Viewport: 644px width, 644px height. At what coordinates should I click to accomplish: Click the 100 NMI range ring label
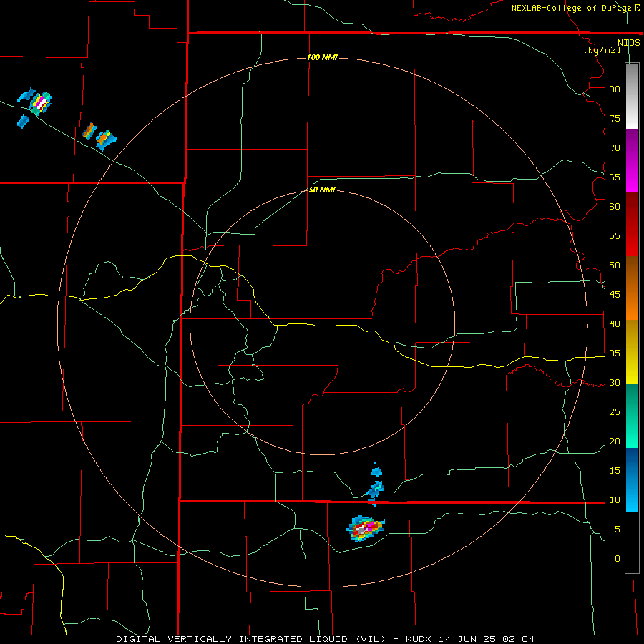coord(323,57)
